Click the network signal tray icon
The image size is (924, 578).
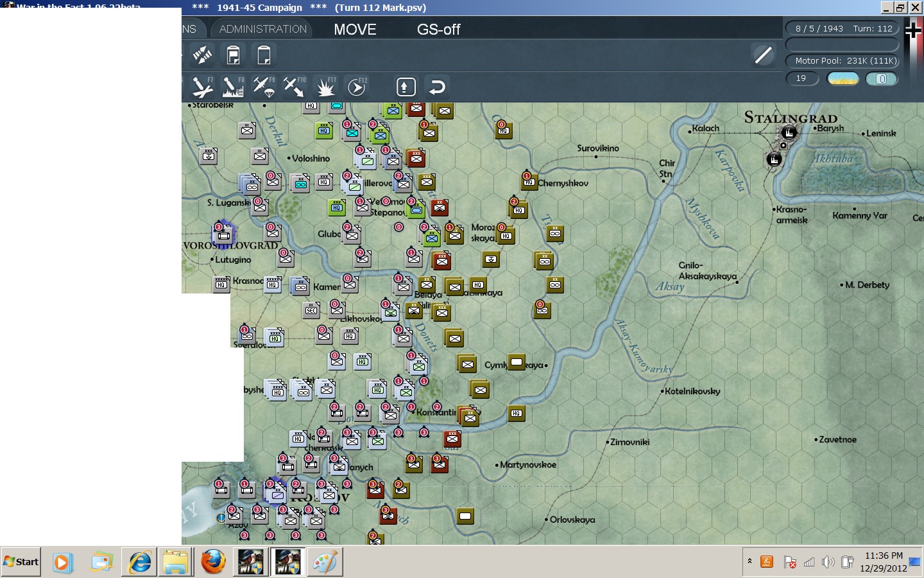click(809, 562)
